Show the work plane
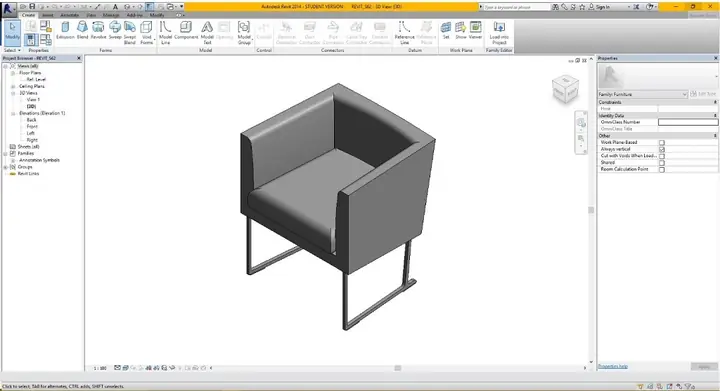Screen dimensions: 720x391 click(461, 30)
